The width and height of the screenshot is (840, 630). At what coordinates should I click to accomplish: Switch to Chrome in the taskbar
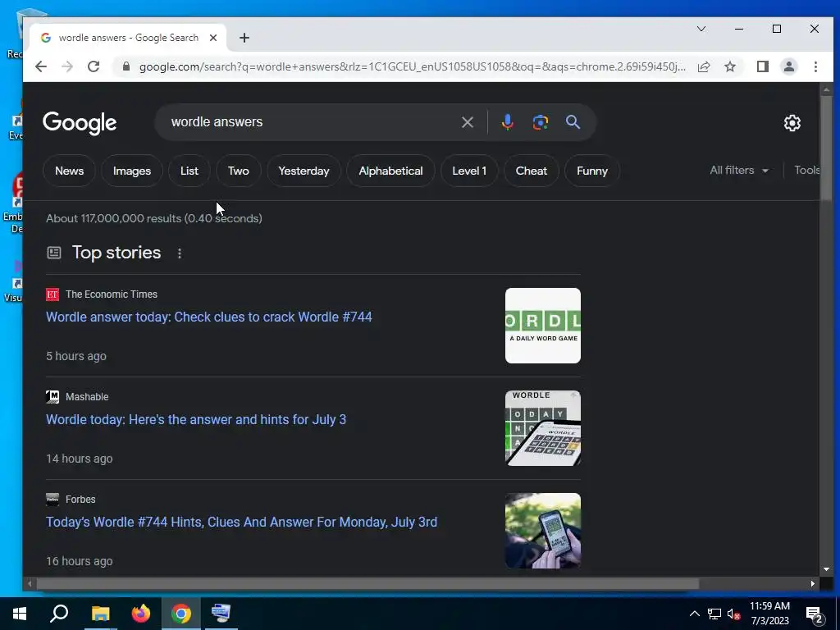click(x=181, y=614)
